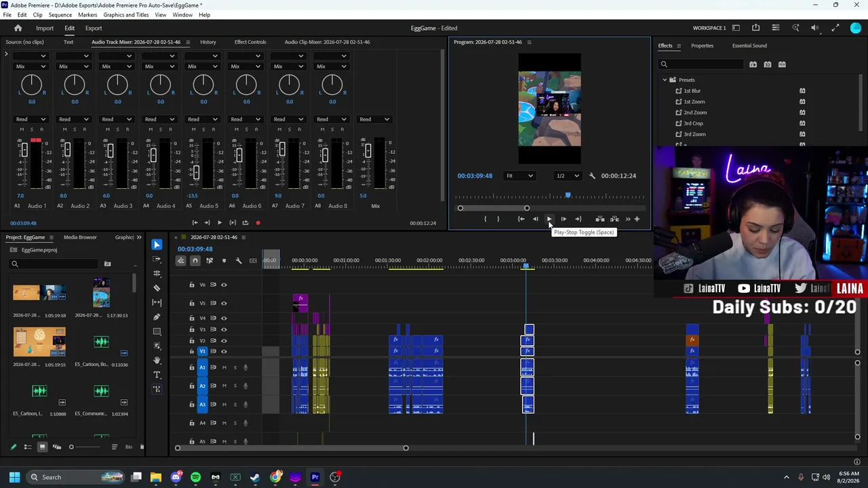Click Mark In in the Program Monitor
Viewport: 868px width, 488px height.
click(x=485, y=219)
